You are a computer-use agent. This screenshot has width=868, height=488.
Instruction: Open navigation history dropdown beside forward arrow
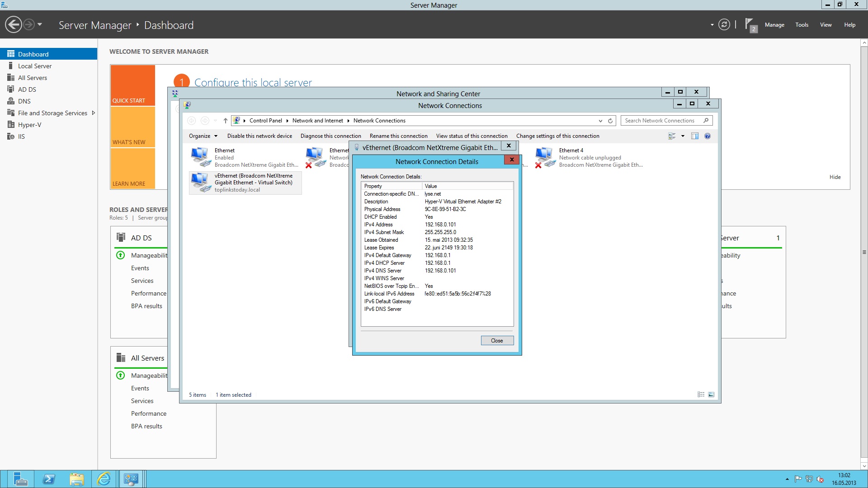click(40, 25)
